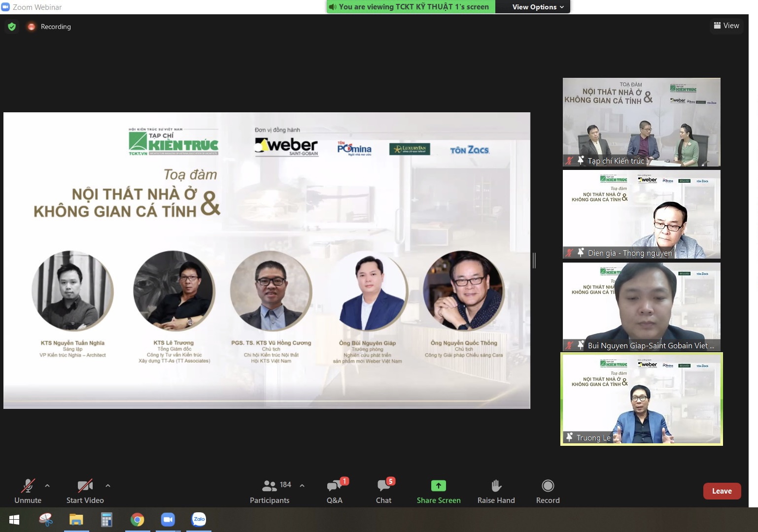The image size is (758, 532).
Task: Unmute the microphone
Action: tap(28, 491)
